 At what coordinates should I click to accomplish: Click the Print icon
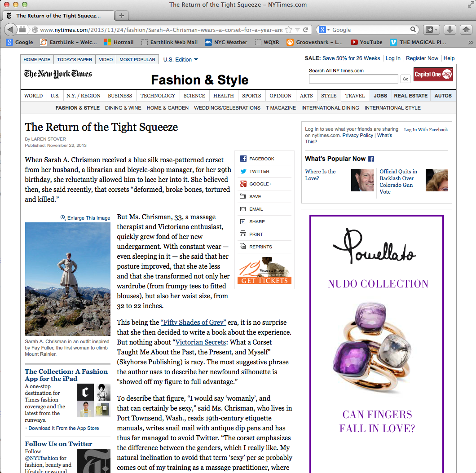tap(243, 234)
